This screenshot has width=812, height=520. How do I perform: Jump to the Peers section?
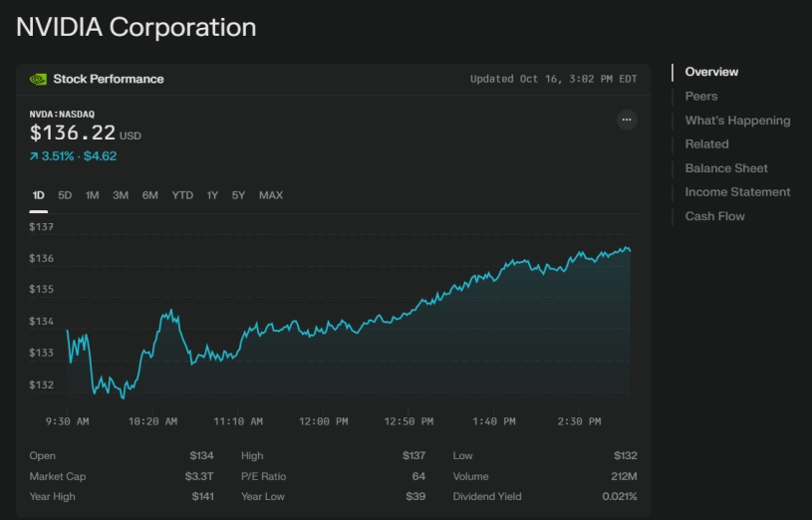pyautogui.click(x=701, y=97)
